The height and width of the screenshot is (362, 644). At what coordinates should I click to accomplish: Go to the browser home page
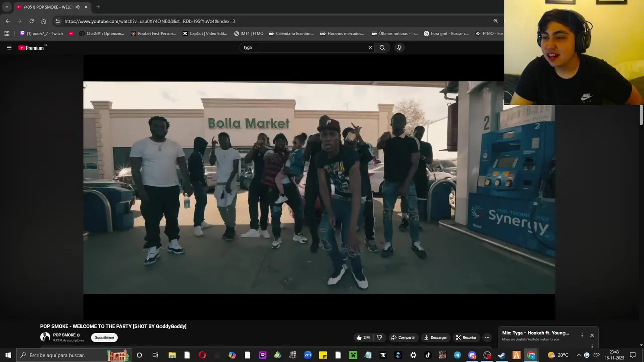tap(44, 21)
